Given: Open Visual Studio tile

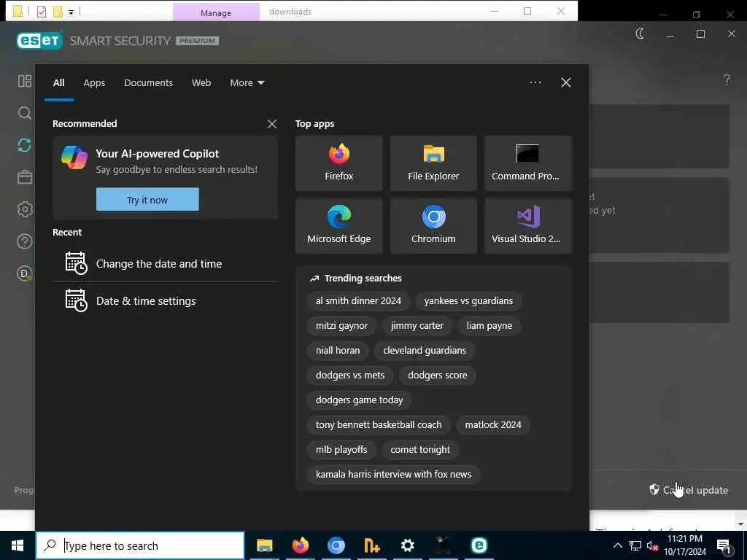Looking at the screenshot, I should [528, 226].
